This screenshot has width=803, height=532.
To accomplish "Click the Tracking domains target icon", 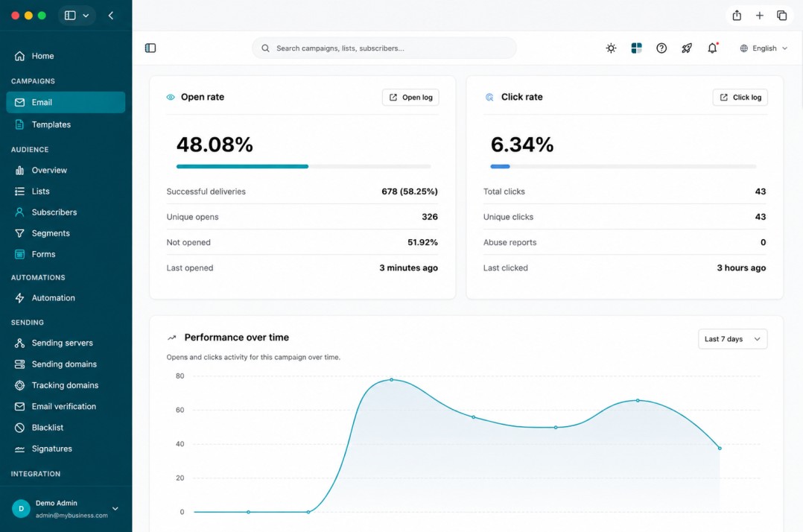I will tap(19, 385).
